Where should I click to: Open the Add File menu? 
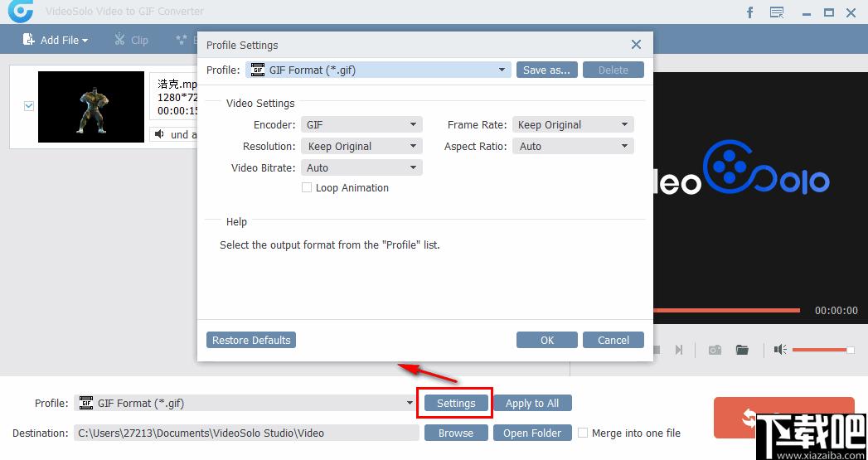tap(56, 40)
